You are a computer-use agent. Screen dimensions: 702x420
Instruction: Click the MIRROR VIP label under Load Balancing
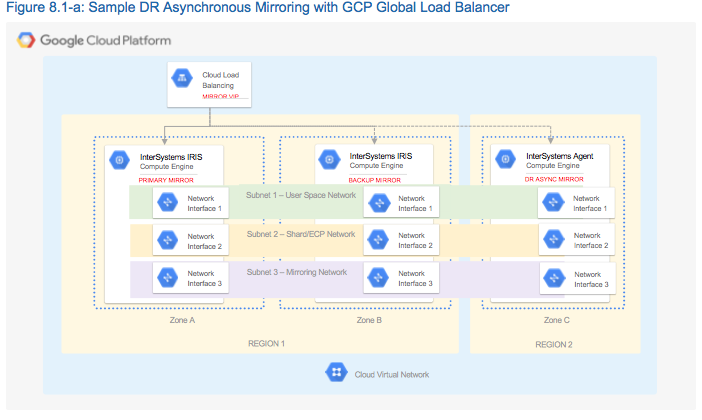point(222,98)
